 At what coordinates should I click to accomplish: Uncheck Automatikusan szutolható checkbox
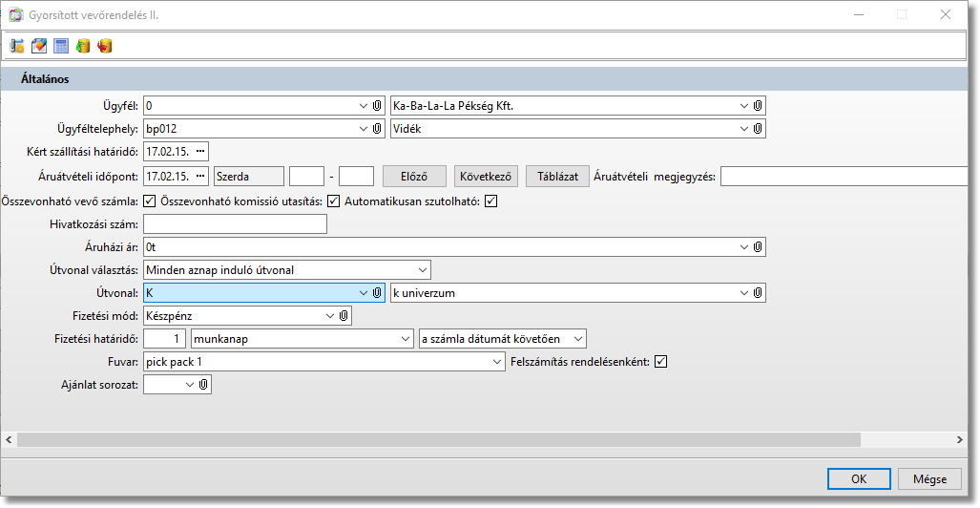491,201
